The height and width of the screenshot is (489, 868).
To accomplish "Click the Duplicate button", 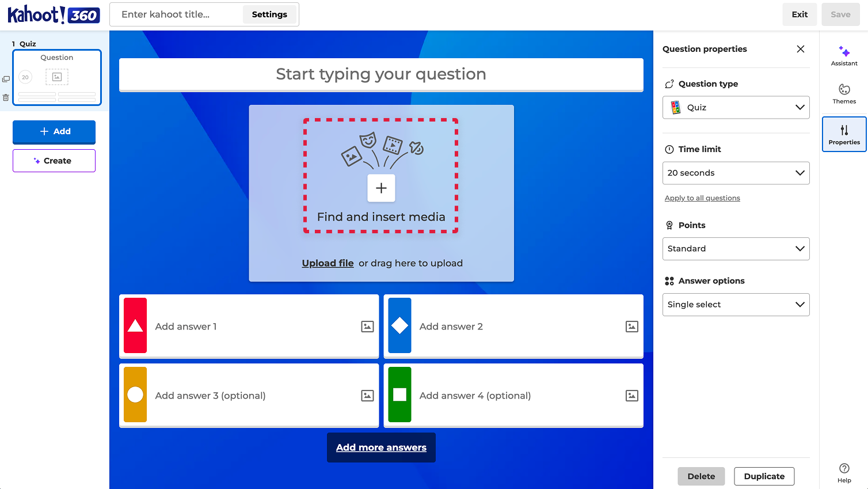I will click(x=764, y=476).
